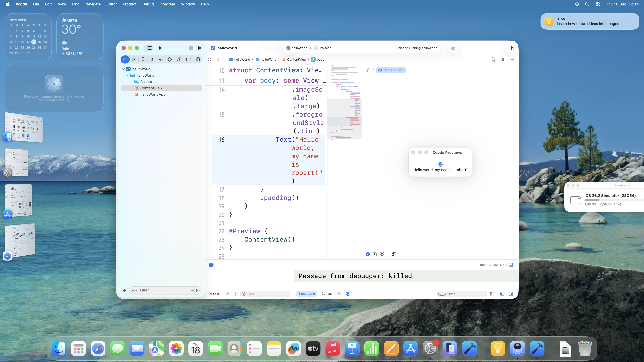This screenshot has height=362, width=644.
Task: Open the Issue navigator warning icon
Action: 161,59
